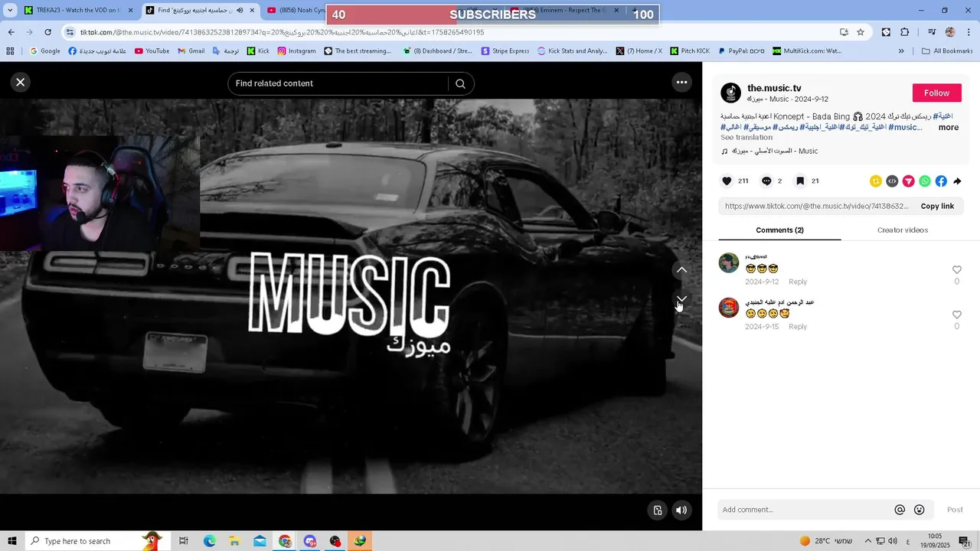The width and height of the screenshot is (980, 551).
Task: Click the search magnifier in Find related content
Action: click(460, 83)
